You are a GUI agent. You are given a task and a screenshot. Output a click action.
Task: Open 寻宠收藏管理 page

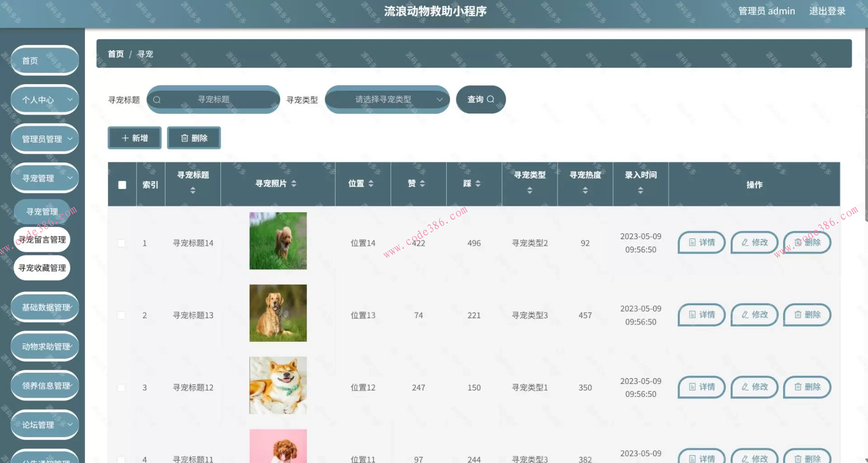42,267
